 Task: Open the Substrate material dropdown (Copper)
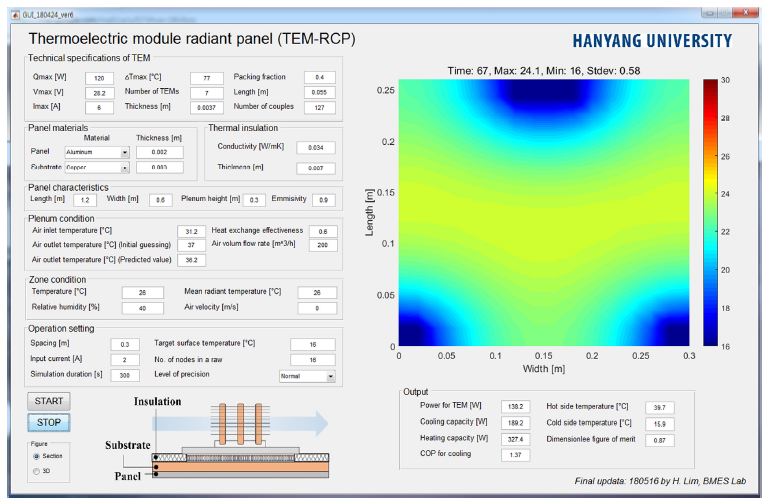coord(125,168)
